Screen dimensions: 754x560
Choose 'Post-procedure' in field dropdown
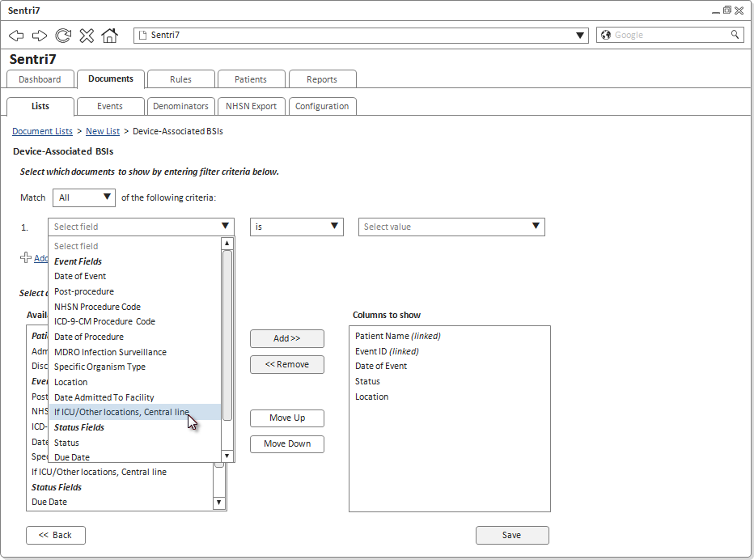134,291
